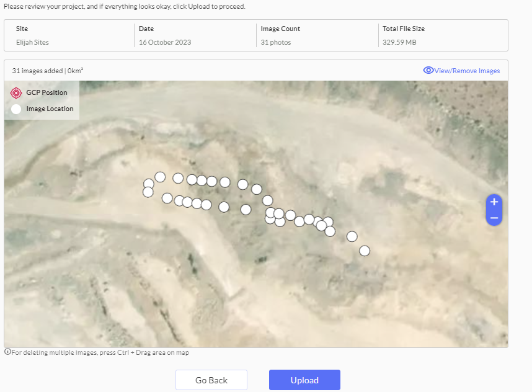This screenshot has width=532, height=392.
Task: Click the GCP Position legend label
Action: pyautogui.click(x=47, y=92)
